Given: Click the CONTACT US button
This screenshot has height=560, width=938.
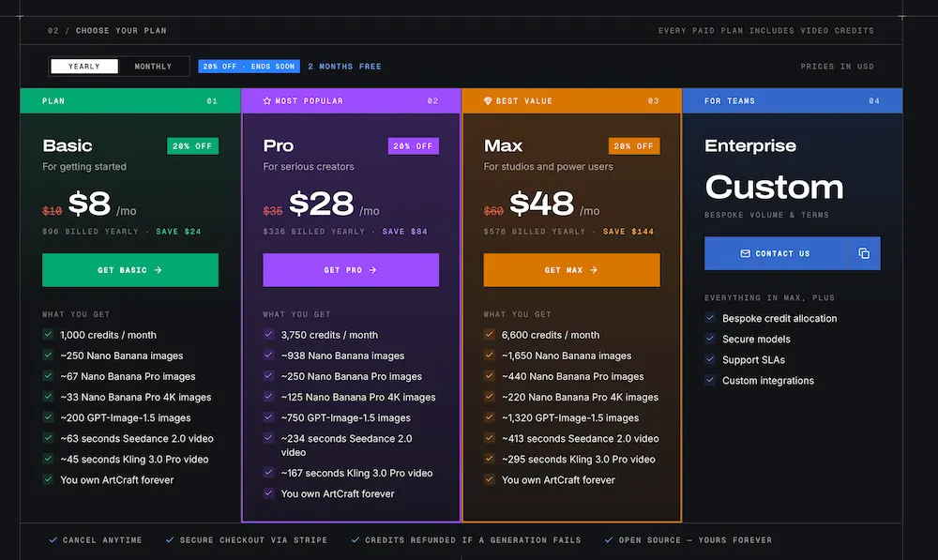Looking at the screenshot, I should (776, 253).
